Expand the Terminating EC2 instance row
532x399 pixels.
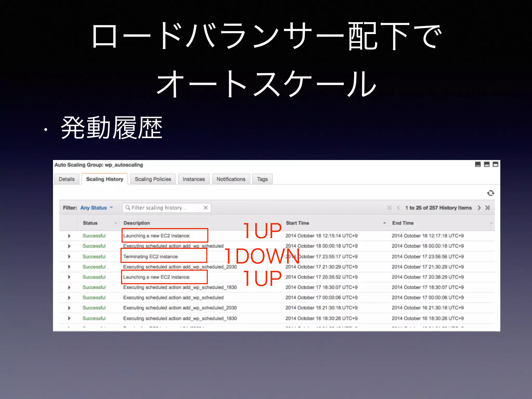69,256
